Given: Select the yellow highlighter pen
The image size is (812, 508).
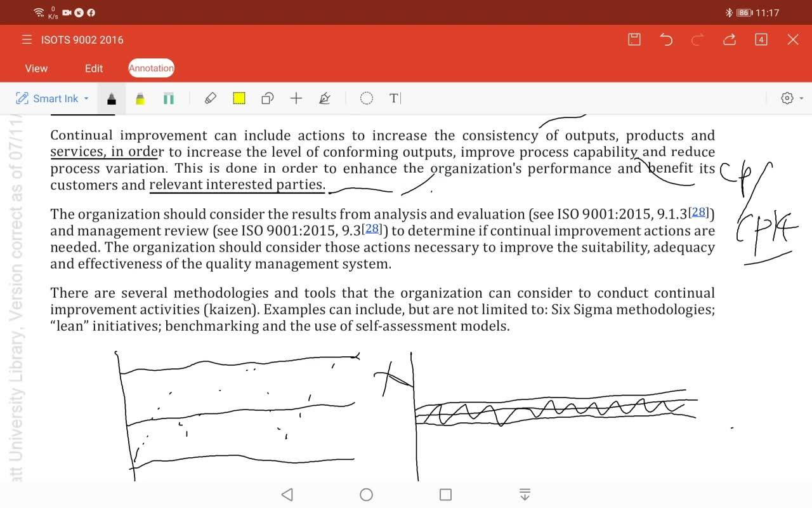Looking at the screenshot, I should tap(140, 98).
